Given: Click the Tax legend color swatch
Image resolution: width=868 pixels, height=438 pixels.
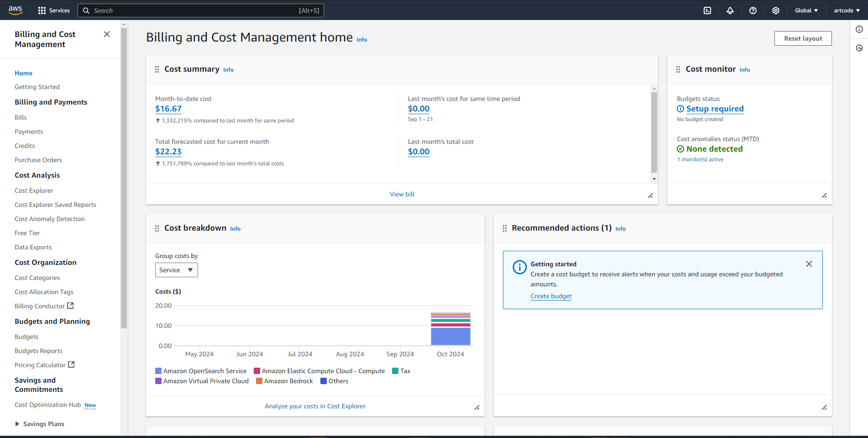Looking at the screenshot, I should click(x=396, y=371).
